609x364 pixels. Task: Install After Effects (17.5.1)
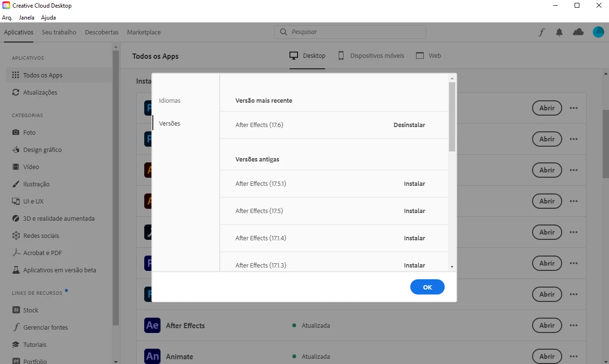415,184
